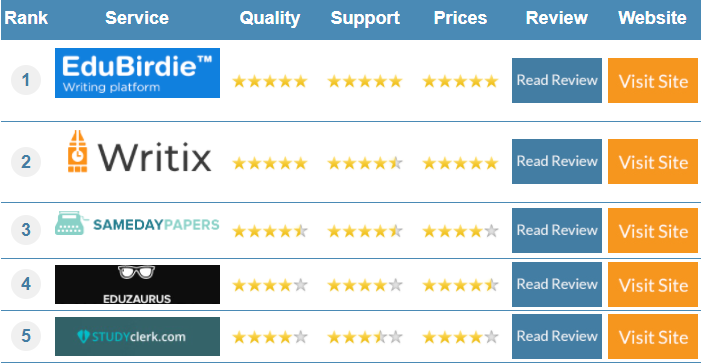703x363 pixels.
Task: Visit the EduBirdie site
Action: [653, 80]
